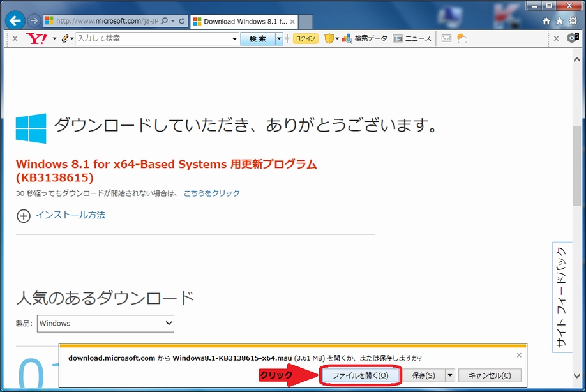Click the Windows 8.1 KB3138615 heading text
The image size is (586, 392).
(x=167, y=170)
